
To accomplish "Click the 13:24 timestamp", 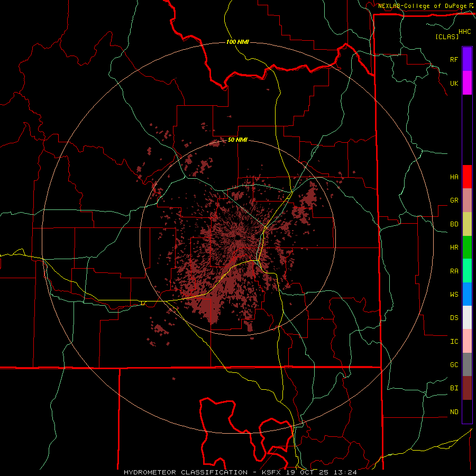I will (345, 472).
